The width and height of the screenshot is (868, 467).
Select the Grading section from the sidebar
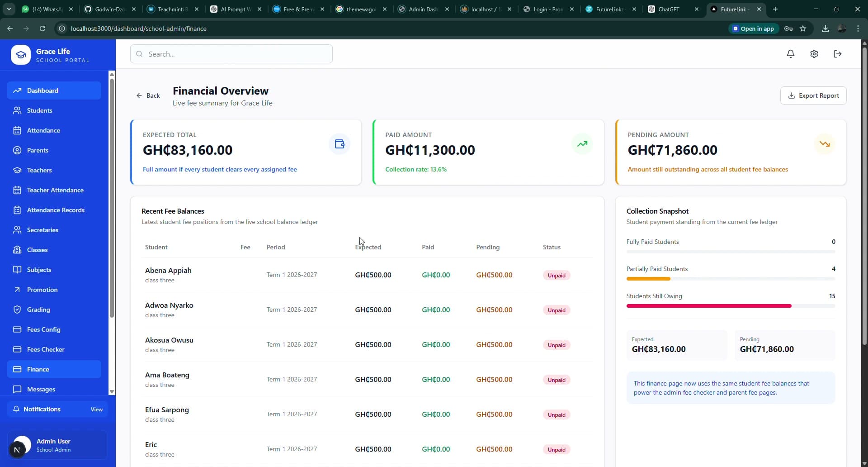(x=39, y=310)
